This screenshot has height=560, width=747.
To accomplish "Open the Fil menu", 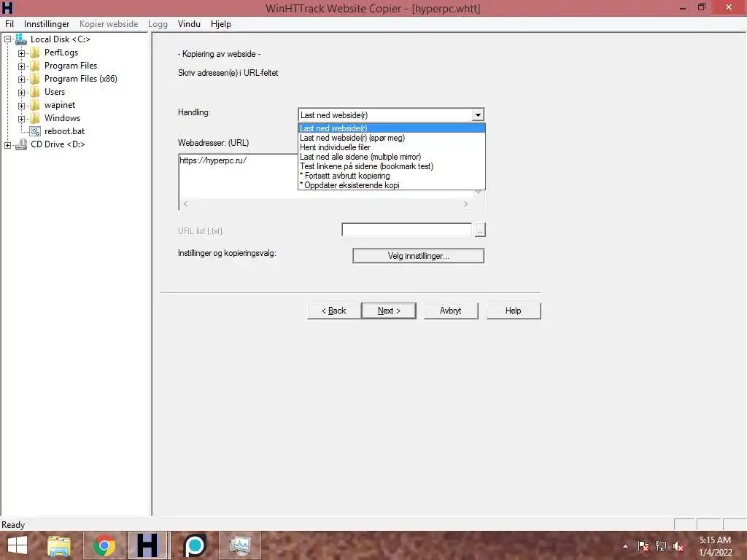I will click(9, 24).
